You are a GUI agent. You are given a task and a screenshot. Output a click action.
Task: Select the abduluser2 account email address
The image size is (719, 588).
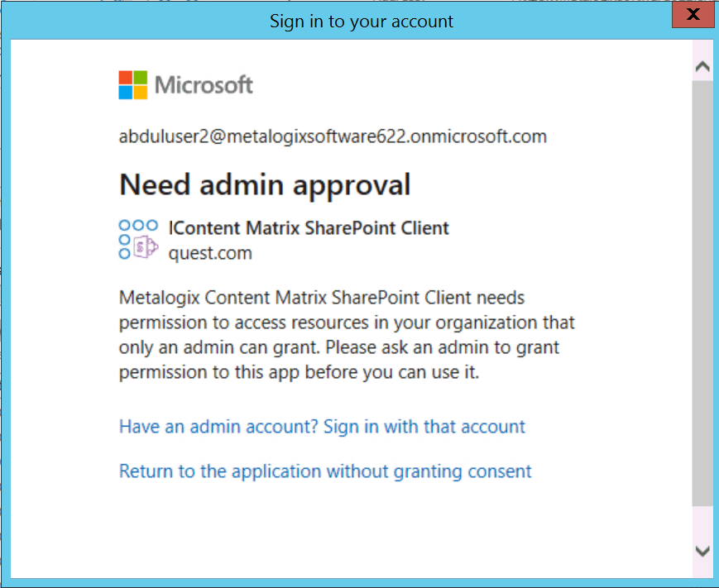coord(331,136)
